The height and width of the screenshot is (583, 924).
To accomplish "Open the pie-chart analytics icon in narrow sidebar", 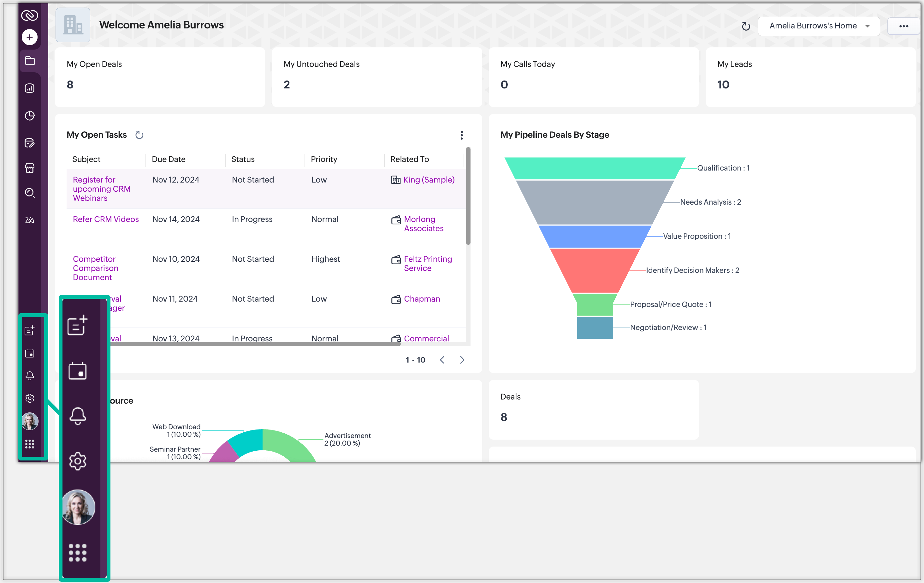I will coord(30,116).
